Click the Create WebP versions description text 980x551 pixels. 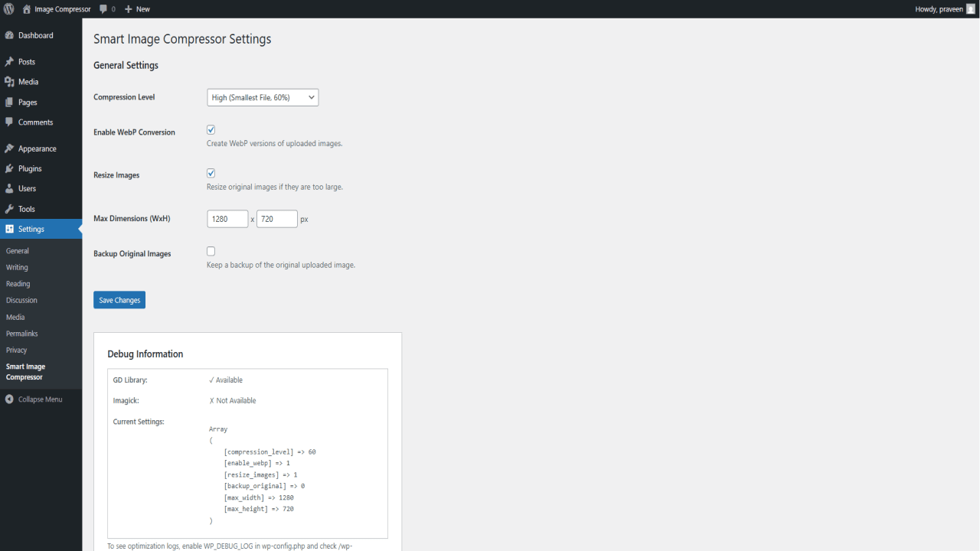point(275,144)
